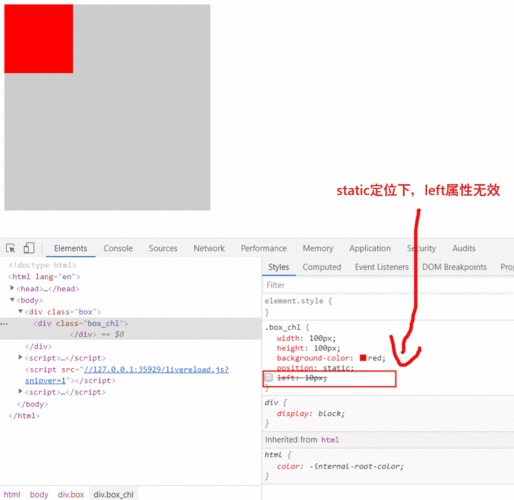
Task: Click the red box in the page preview
Action: tap(39, 39)
